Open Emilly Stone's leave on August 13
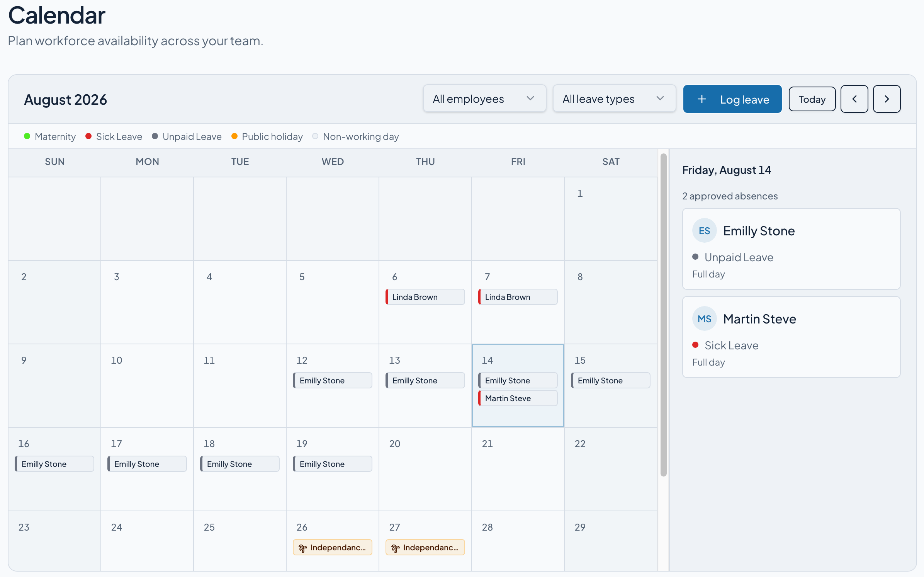 [x=425, y=380]
